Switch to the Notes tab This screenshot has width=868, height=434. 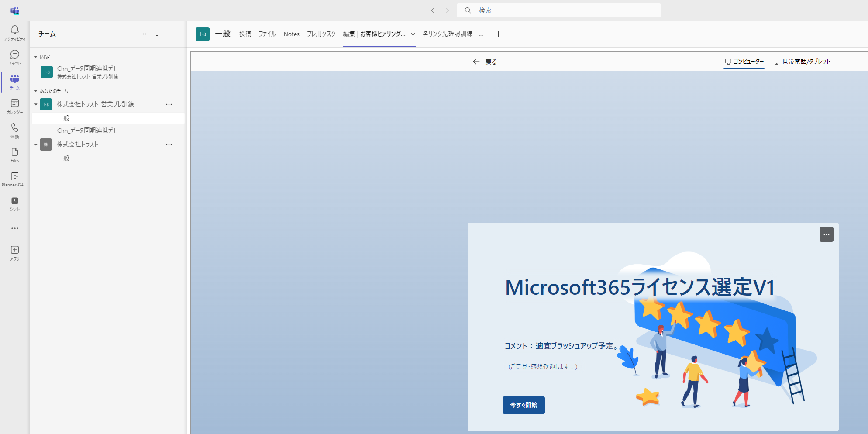(x=291, y=34)
